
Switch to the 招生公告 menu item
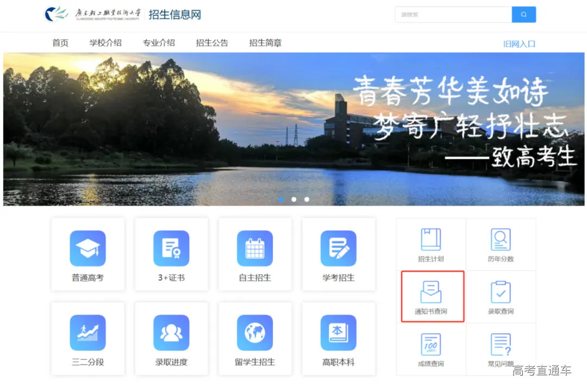pos(212,42)
